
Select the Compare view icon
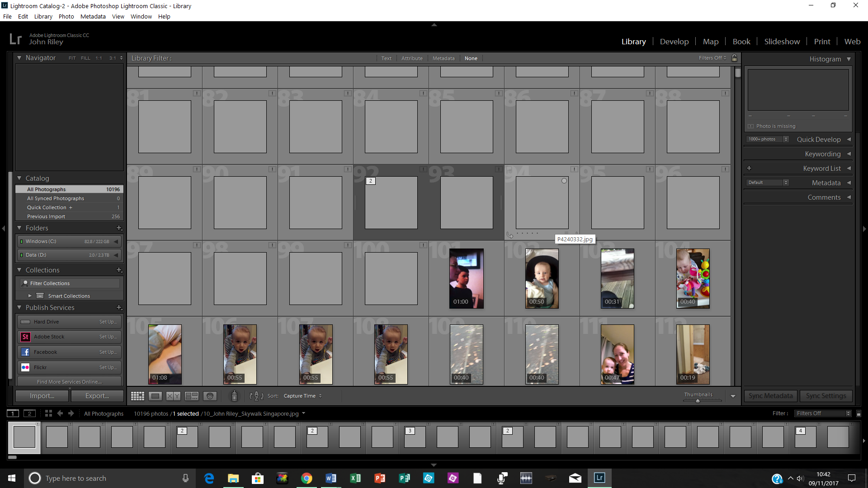click(x=173, y=396)
